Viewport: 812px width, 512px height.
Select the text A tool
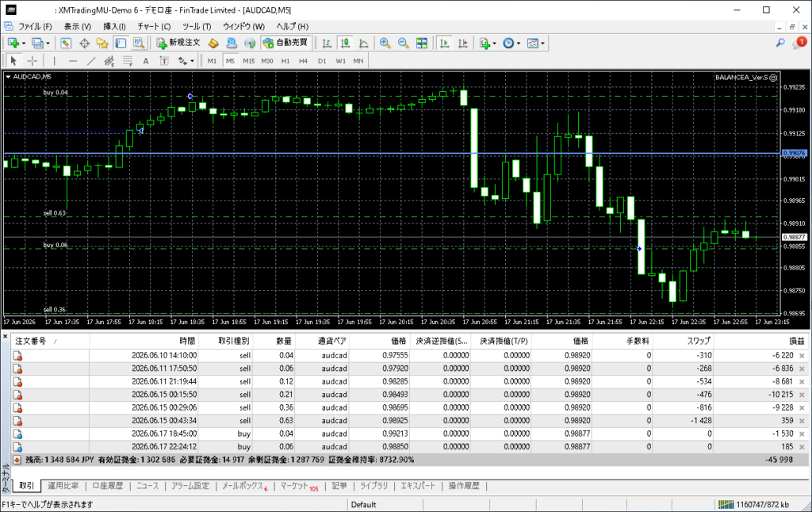tap(146, 60)
